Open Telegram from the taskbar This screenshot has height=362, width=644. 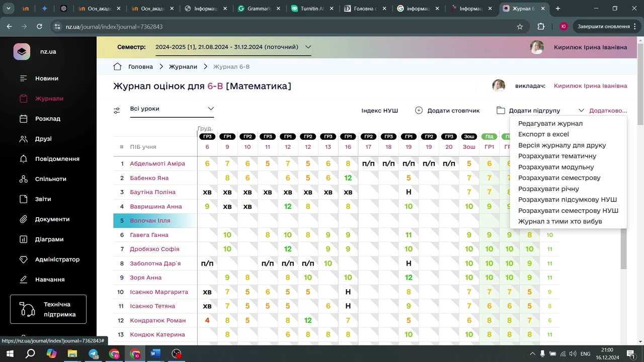[94, 353]
